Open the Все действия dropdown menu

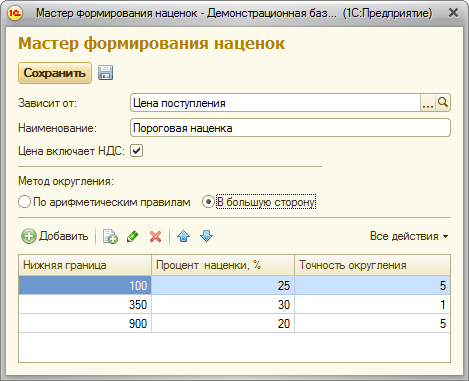(x=409, y=236)
